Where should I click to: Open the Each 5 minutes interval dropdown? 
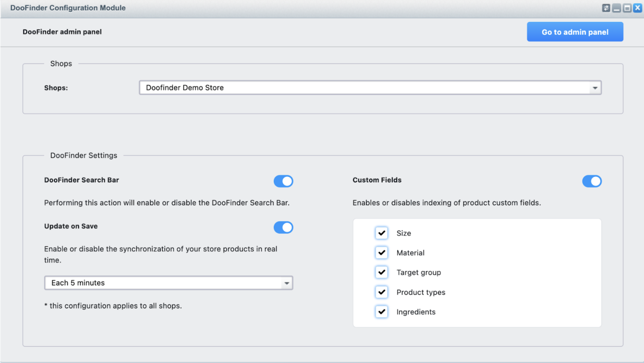pos(169,283)
